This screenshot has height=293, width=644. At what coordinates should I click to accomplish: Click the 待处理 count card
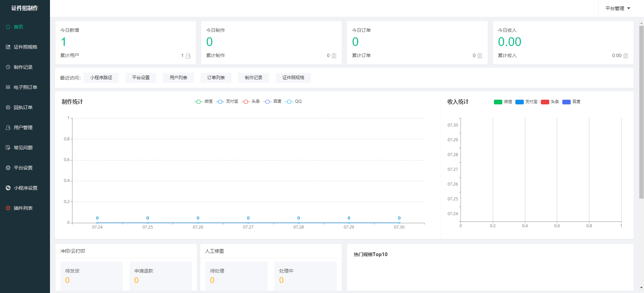pyautogui.click(x=236, y=276)
